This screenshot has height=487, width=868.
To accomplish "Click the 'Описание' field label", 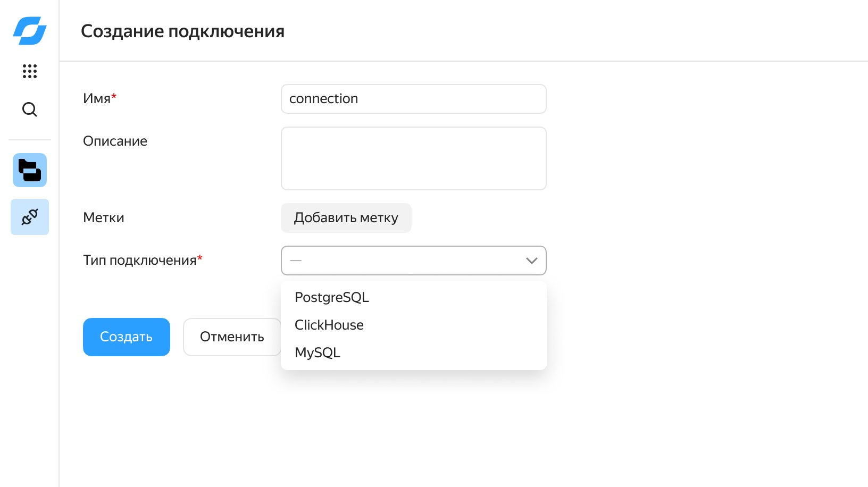I will 115,141.
